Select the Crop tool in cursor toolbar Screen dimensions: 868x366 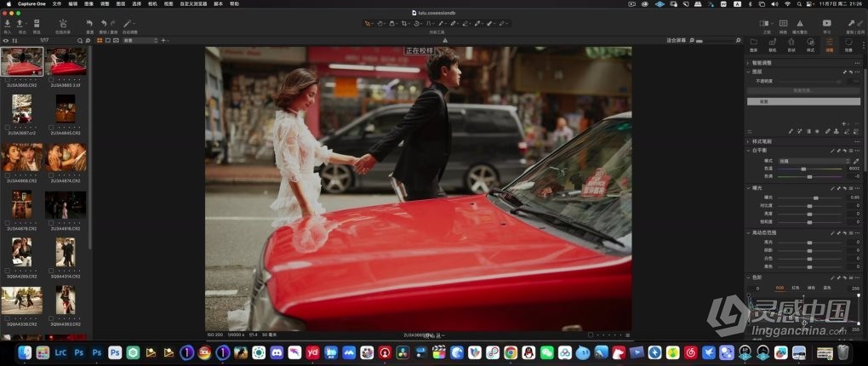pyautogui.click(x=405, y=24)
